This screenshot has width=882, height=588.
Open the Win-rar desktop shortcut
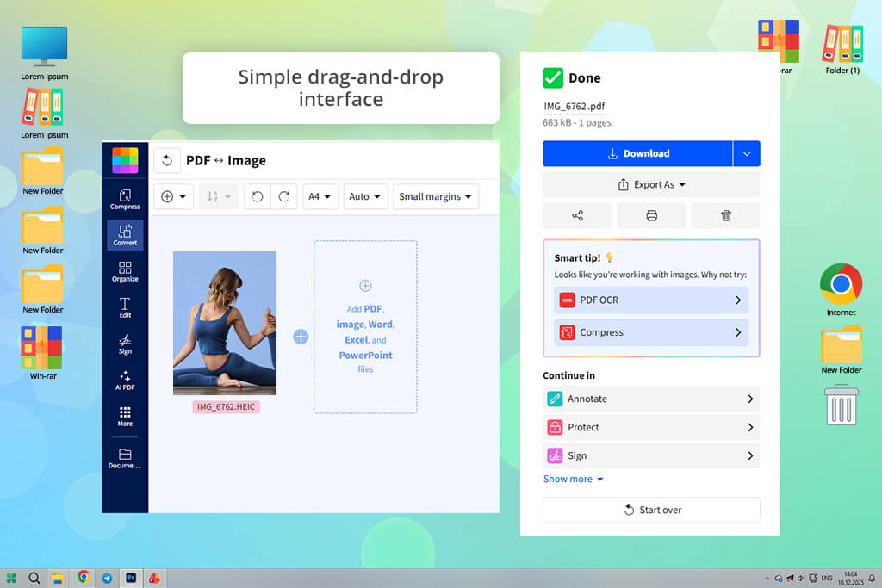pyautogui.click(x=43, y=353)
